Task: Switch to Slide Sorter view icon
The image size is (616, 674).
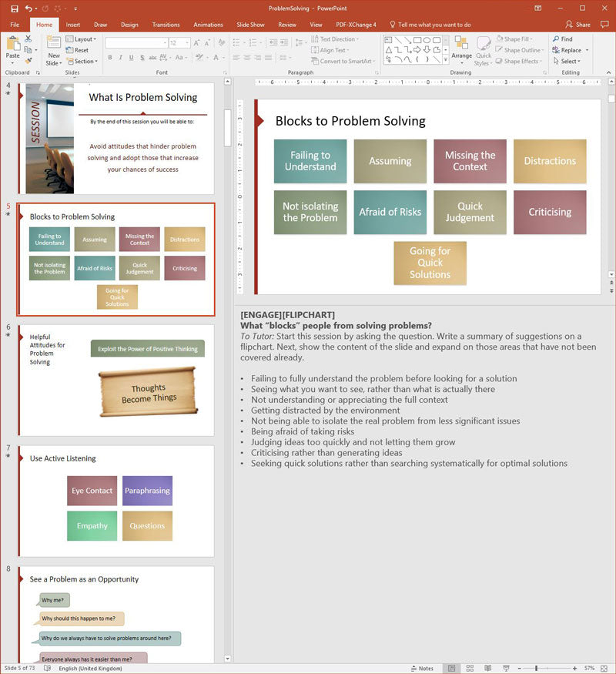Action: [470, 668]
